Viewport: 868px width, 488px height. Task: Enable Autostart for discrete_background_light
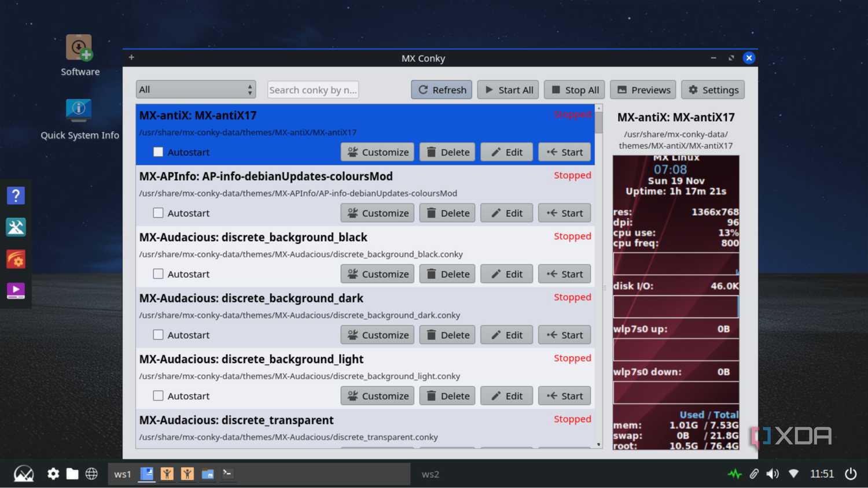[158, 396]
